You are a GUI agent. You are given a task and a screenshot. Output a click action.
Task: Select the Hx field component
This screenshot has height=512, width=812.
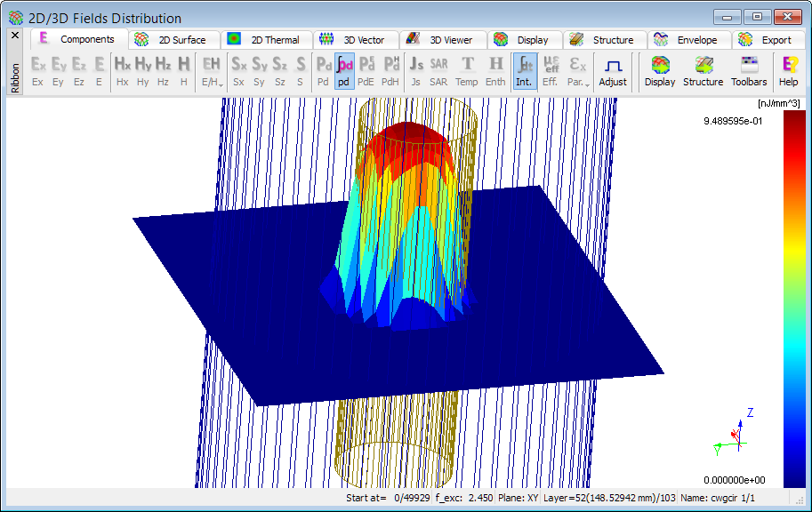tap(122, 71)
